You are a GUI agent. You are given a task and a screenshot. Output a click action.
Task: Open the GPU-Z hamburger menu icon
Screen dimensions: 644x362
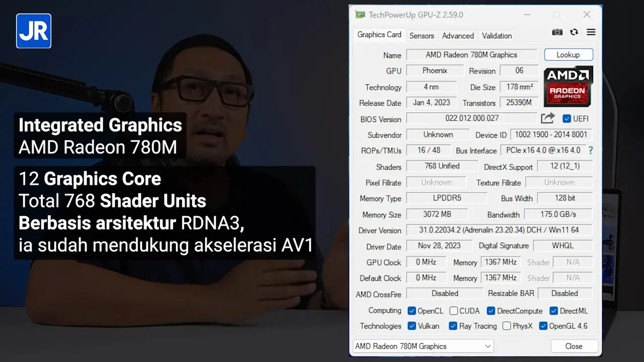[591, 32]
